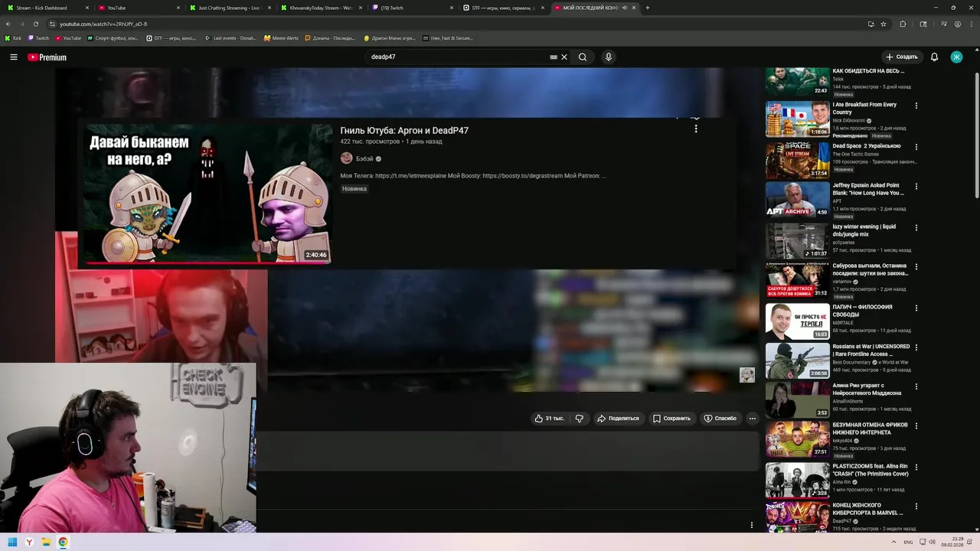This screenshot has width=980, height=551.
Task: Open the browser extensions puzzle icon
Action: point(903,24)
